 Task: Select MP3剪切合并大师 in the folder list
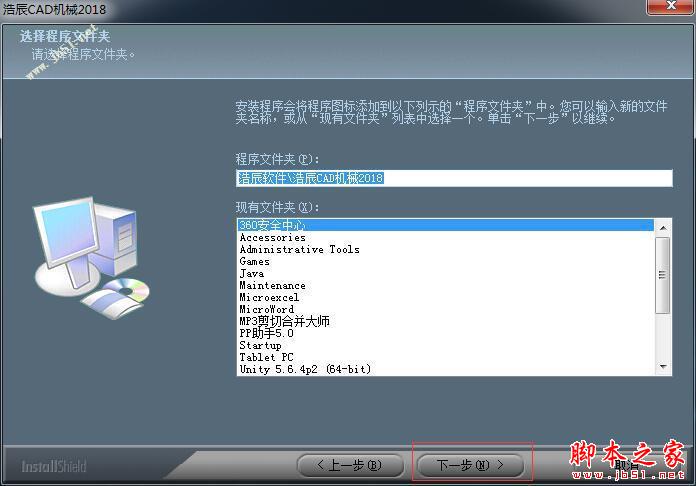point(284,322)
